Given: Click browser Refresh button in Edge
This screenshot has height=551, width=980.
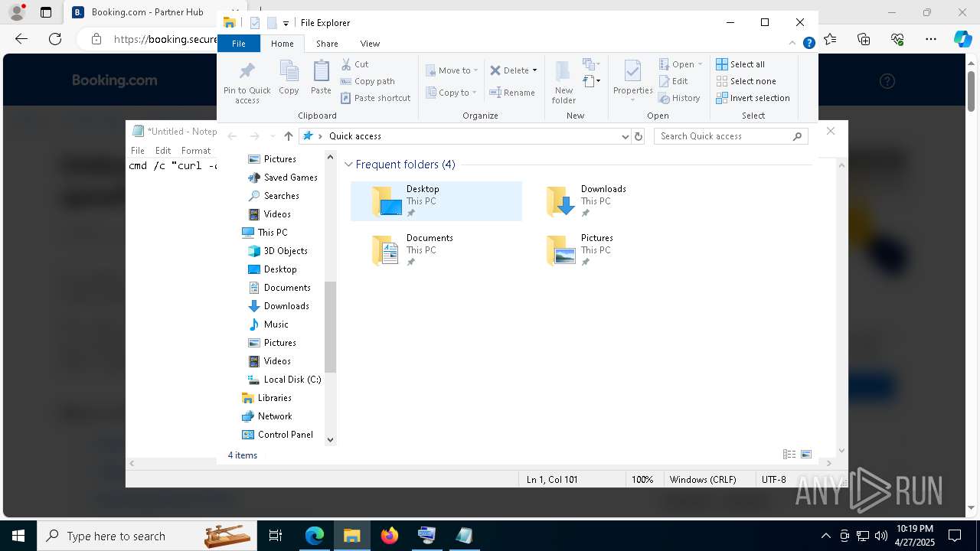Looking at the screenshot, I should (55, 39).
